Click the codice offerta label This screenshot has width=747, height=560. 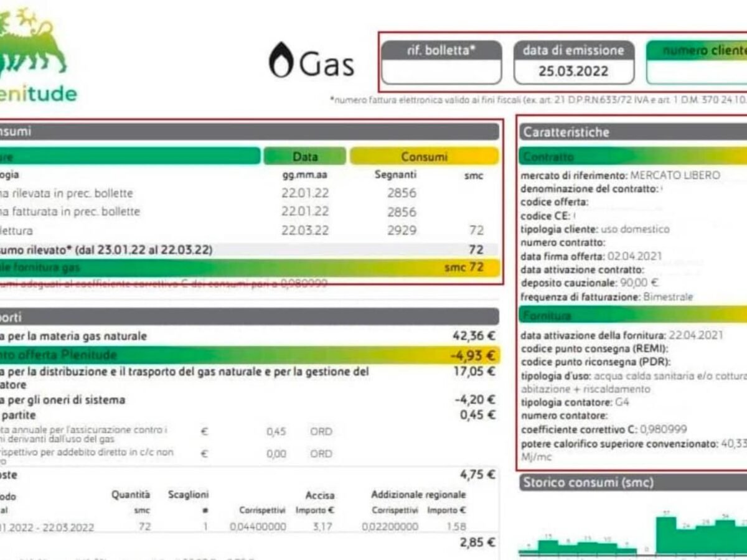[x=554, y=202]
